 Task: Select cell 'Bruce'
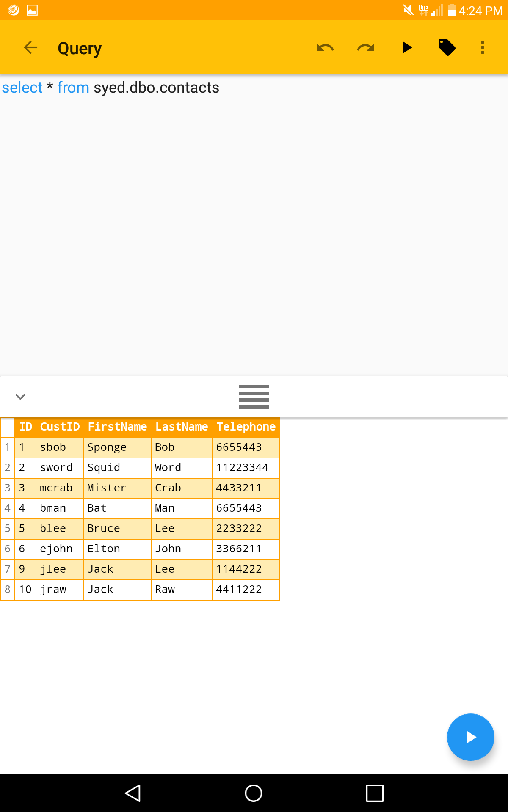[117, 529]
